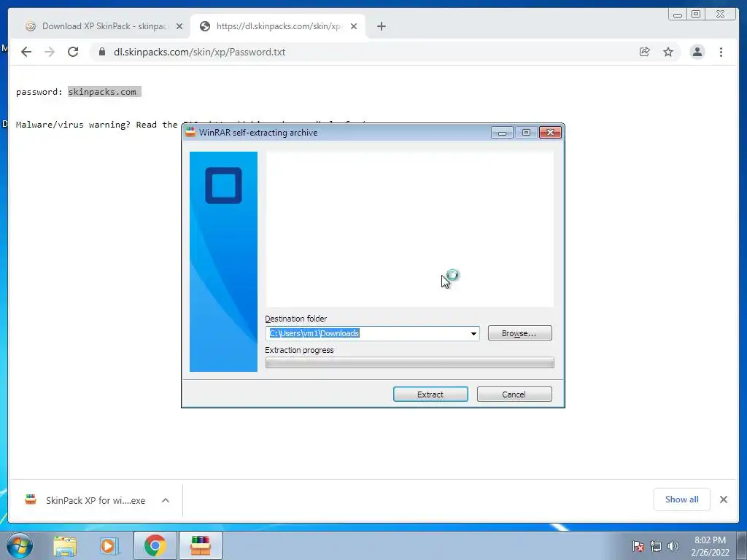Click the Chrome address bar URL

click(199, 52)
